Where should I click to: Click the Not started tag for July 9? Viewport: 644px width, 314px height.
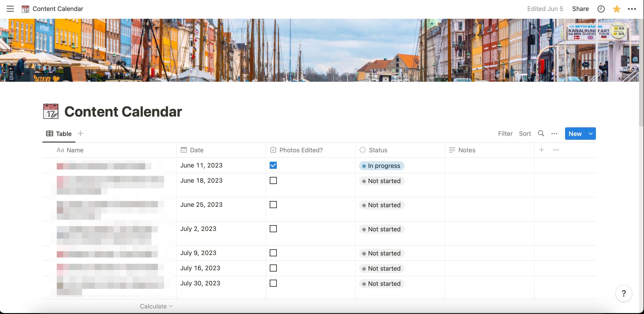(381, 253)
